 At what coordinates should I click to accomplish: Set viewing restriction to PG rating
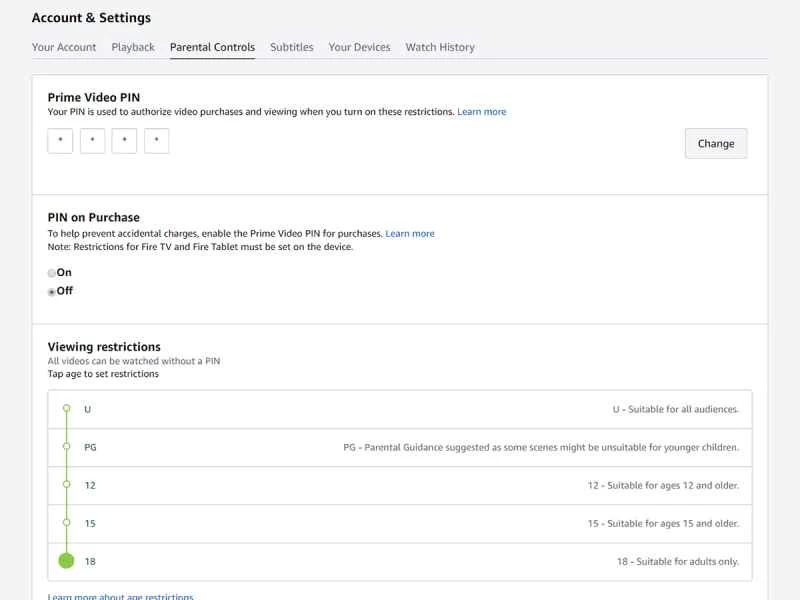click(x=67, y=447)
